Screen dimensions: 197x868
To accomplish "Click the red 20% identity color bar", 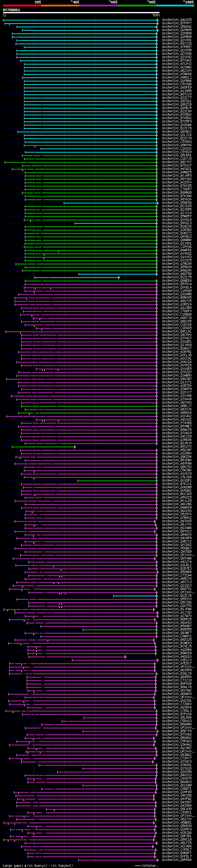I will 22,6.
